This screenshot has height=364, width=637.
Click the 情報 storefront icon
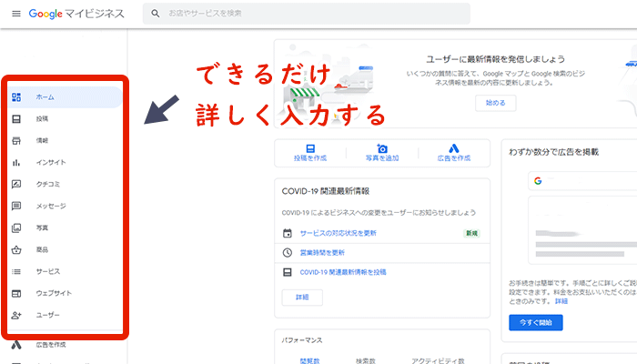pos(16,140)
